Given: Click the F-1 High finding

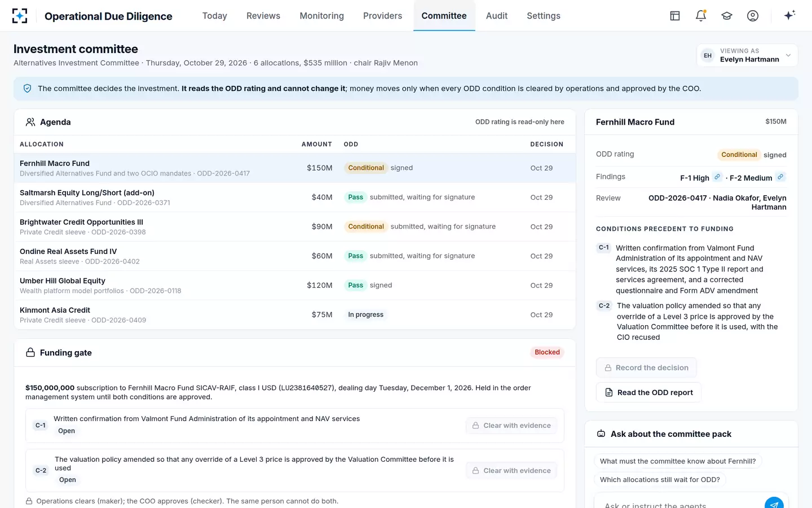Looking at the screenshot, I should tap(695, 178).
